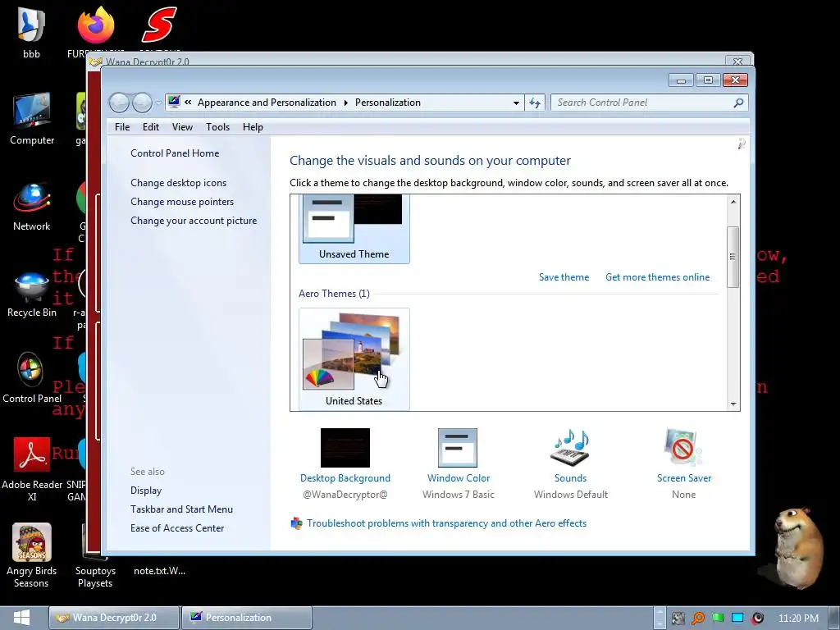This screenshot has height=630, width=840.
Task: Click Save theme link
Action: [x=564, y=277]
